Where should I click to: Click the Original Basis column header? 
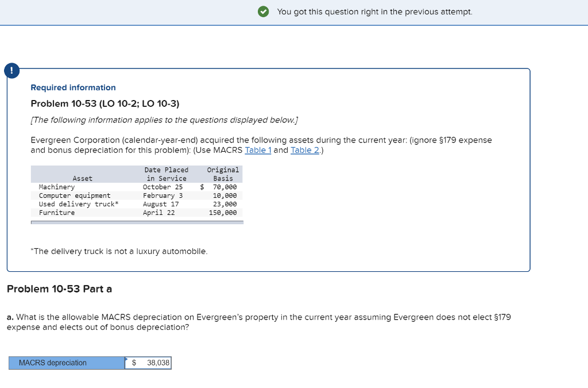click(223, 174)
